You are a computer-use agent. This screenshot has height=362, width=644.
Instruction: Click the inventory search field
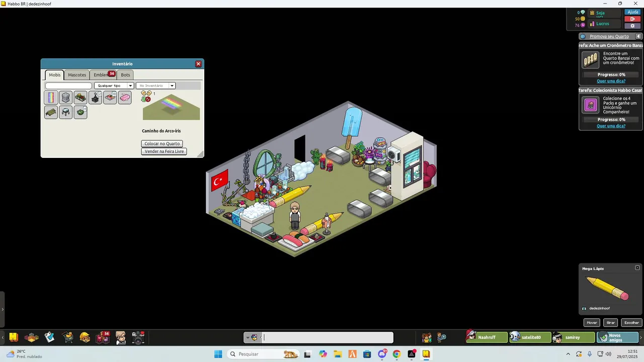tap(68, 85)
